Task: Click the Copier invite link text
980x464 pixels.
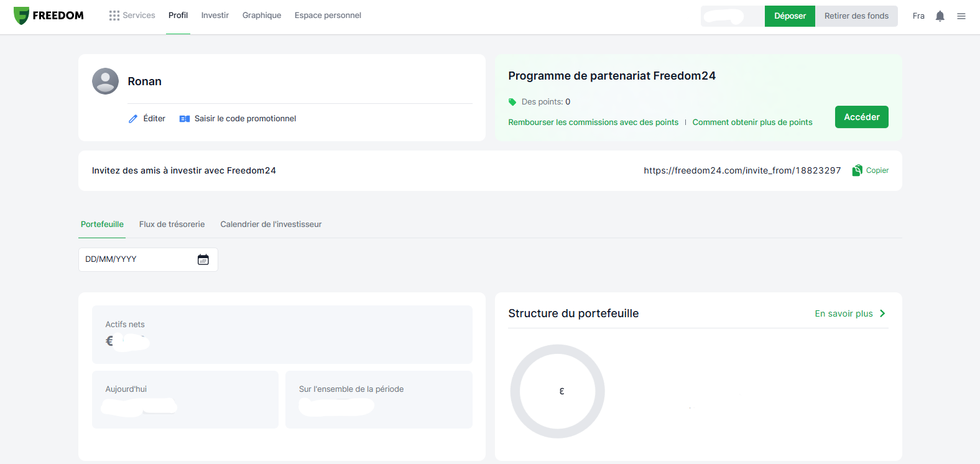Action: [877, 170]
